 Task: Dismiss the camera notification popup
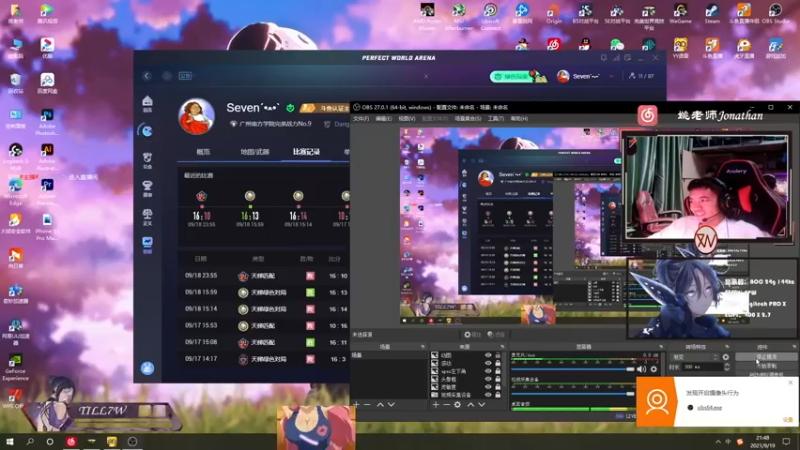(x=791, y=382)
